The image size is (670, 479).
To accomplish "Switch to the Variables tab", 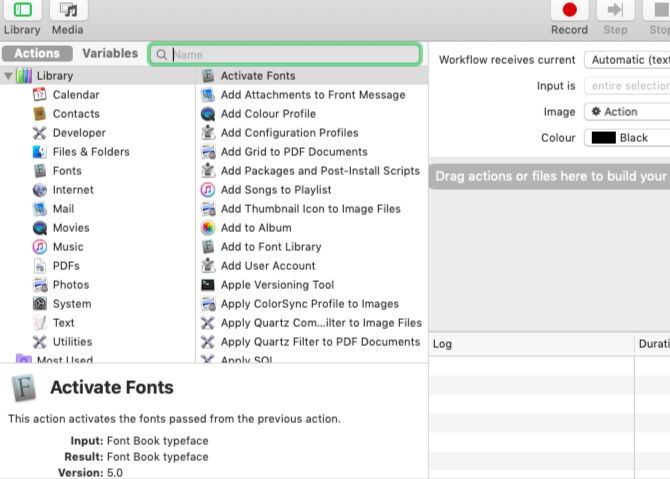I will [110, 54].
